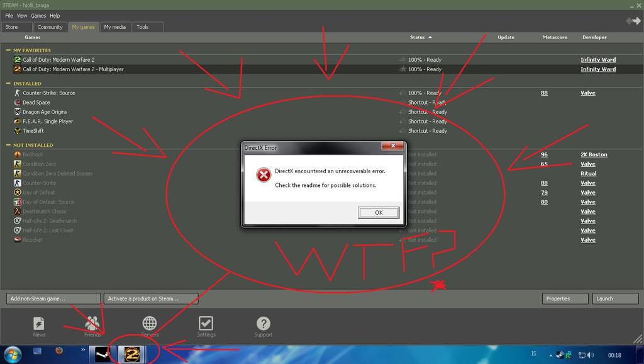Open the News section icon

click(39, 323)
